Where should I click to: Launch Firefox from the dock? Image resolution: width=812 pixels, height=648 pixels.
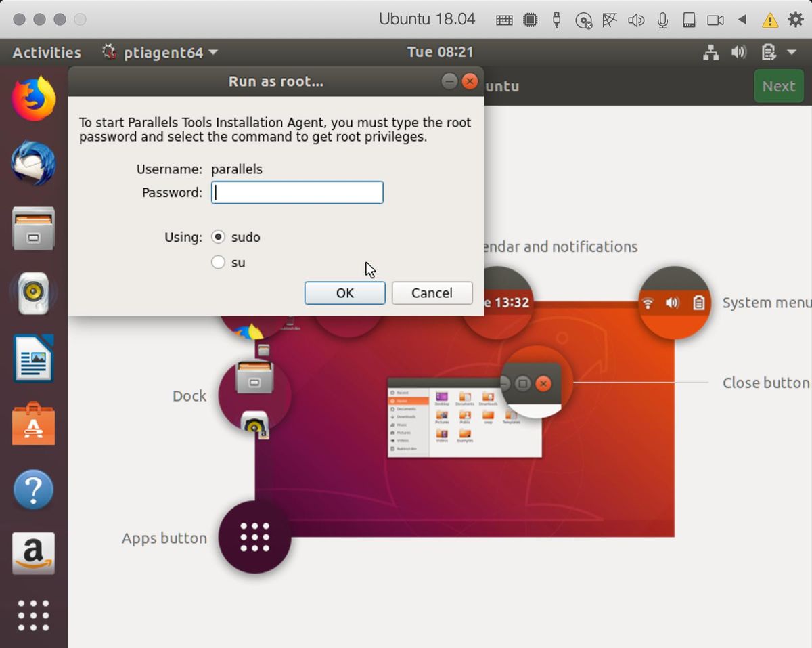33,97
